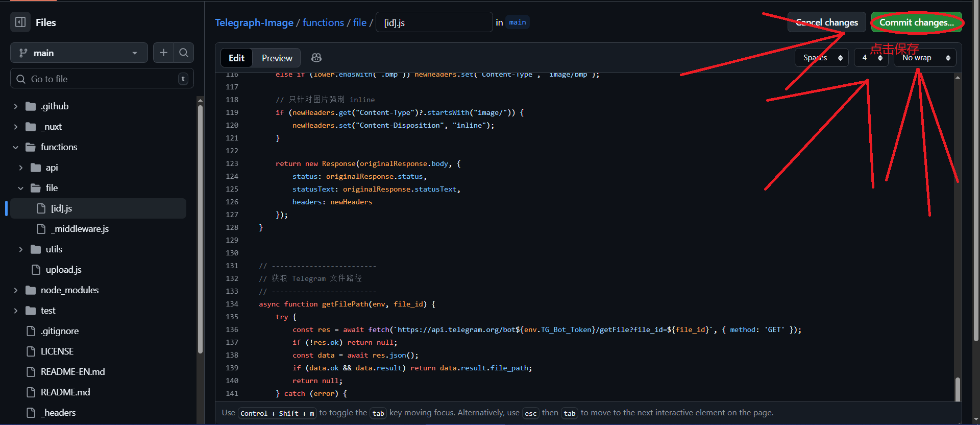Click the upload.js file icon
This screenshot has height=425, width=980.
coord(36,270)
